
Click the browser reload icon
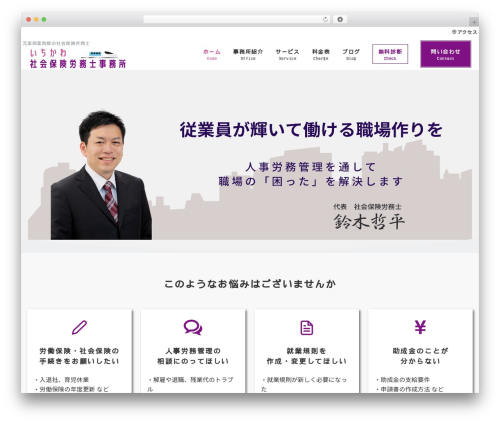(x=325, y=20)
